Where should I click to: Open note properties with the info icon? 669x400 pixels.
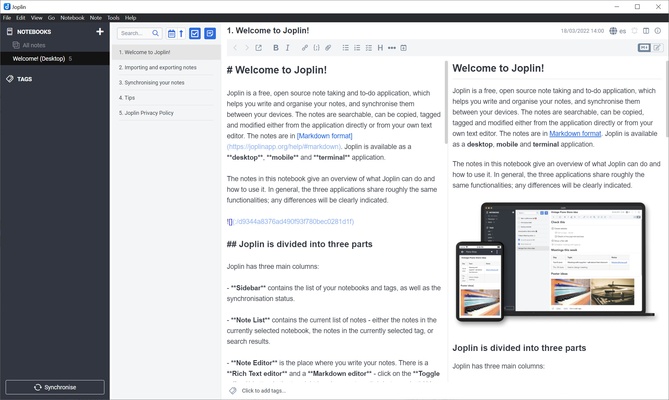[657, 31]
